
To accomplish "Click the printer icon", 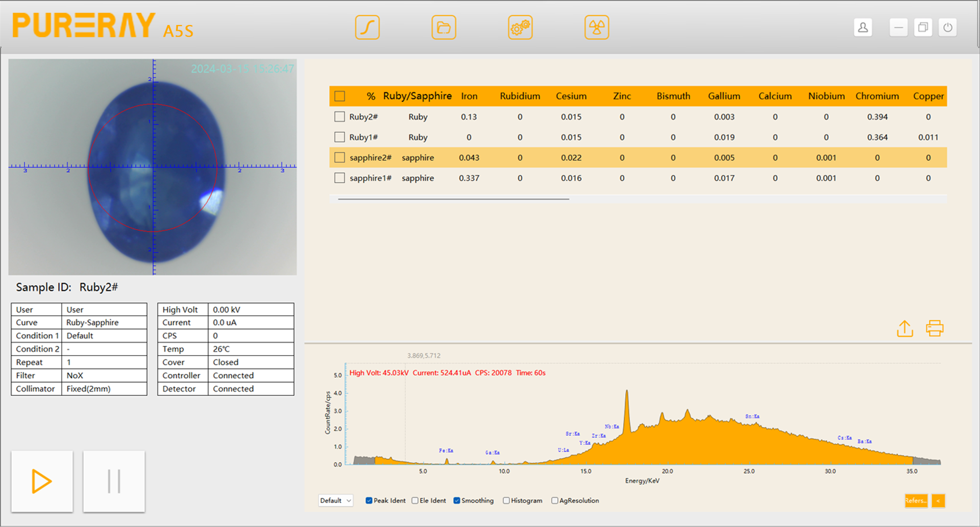I will [x=934, y=329].
